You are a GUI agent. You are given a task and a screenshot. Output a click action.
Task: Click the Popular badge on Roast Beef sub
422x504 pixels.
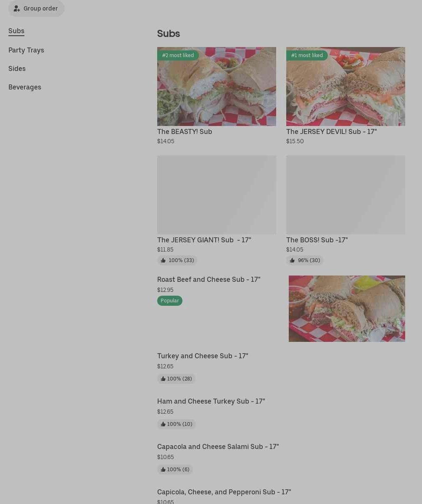(170, 301)
